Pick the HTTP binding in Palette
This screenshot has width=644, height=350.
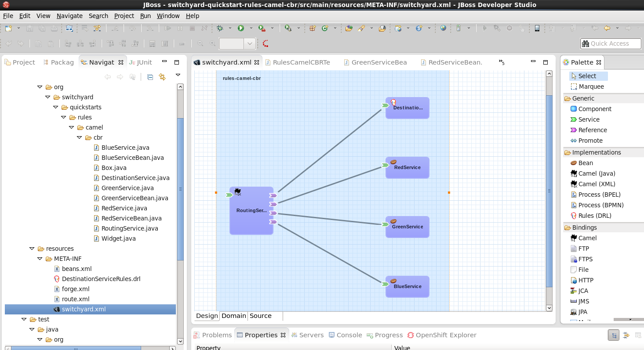[582, 280]
